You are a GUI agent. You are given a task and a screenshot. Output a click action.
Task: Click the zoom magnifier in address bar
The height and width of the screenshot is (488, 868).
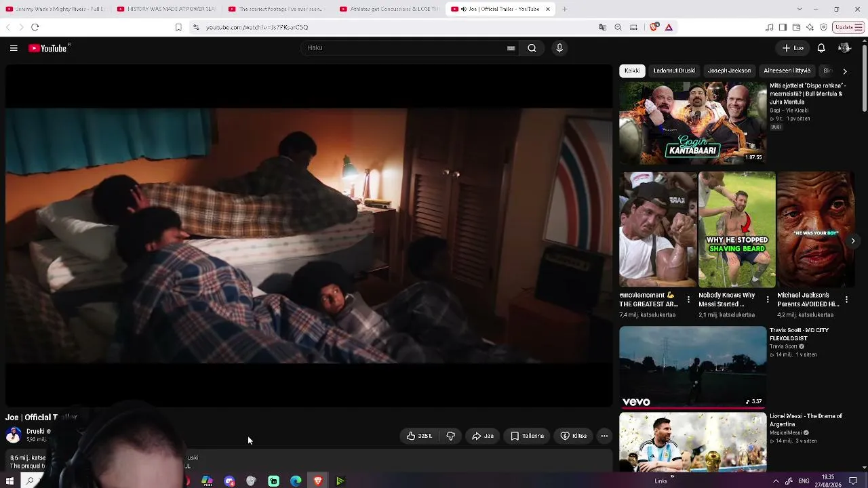coord(618,27)
